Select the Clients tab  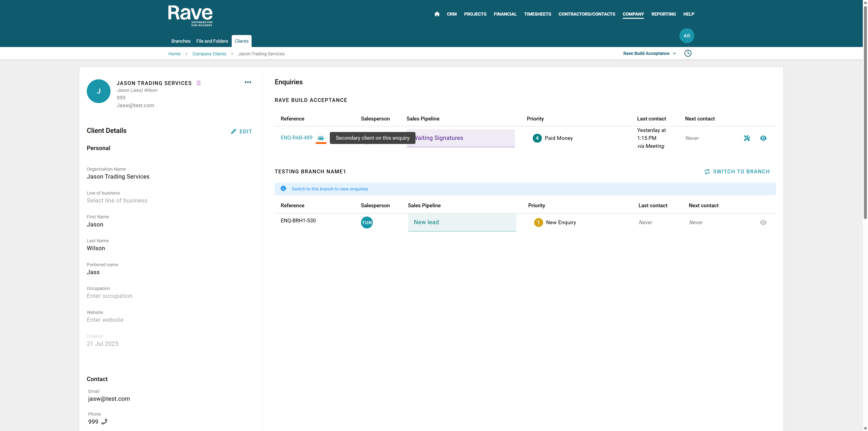coord(241,41)
